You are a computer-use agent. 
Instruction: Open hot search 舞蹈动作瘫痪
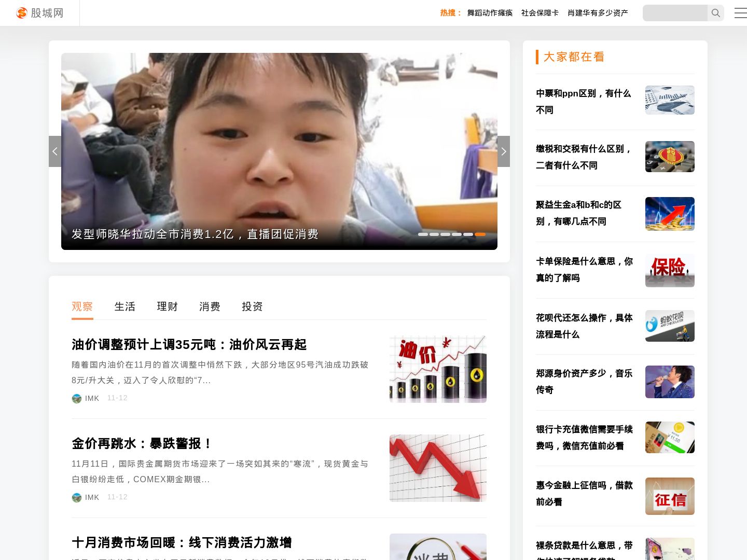coord(490,13)
